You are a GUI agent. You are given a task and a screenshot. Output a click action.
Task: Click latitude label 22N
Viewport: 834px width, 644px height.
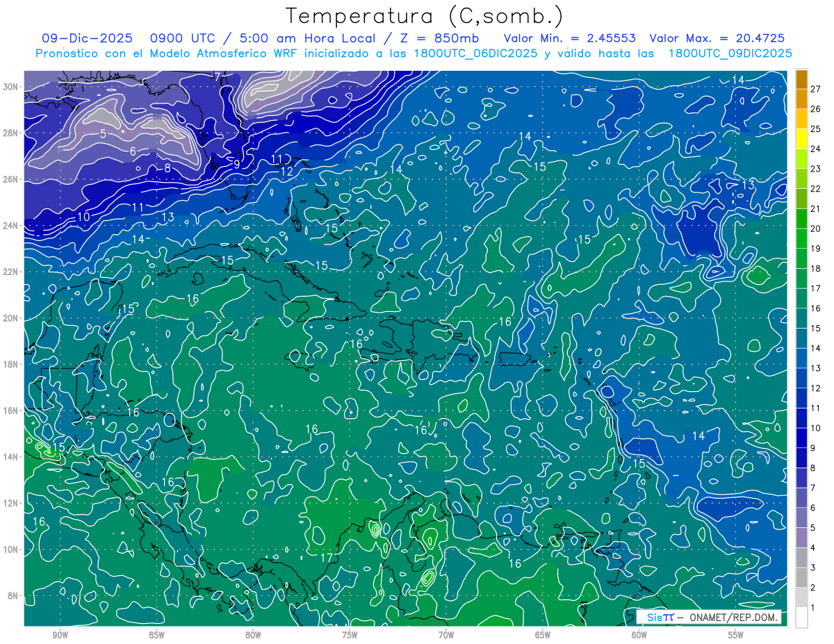pos(12,272)
